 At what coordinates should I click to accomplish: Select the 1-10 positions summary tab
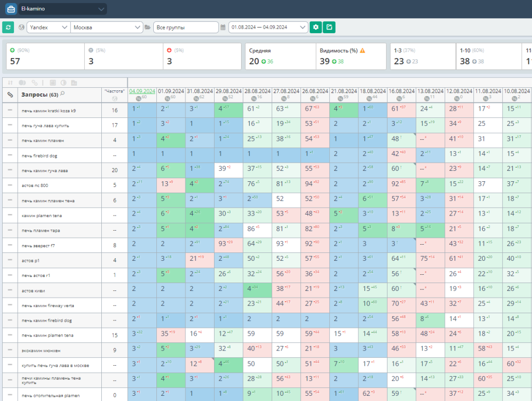point(488,56)
